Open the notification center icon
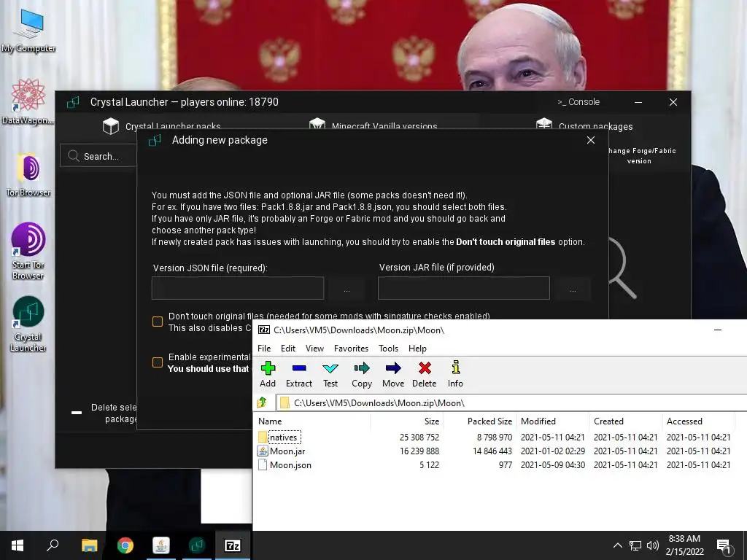 (x=724, y=547)
